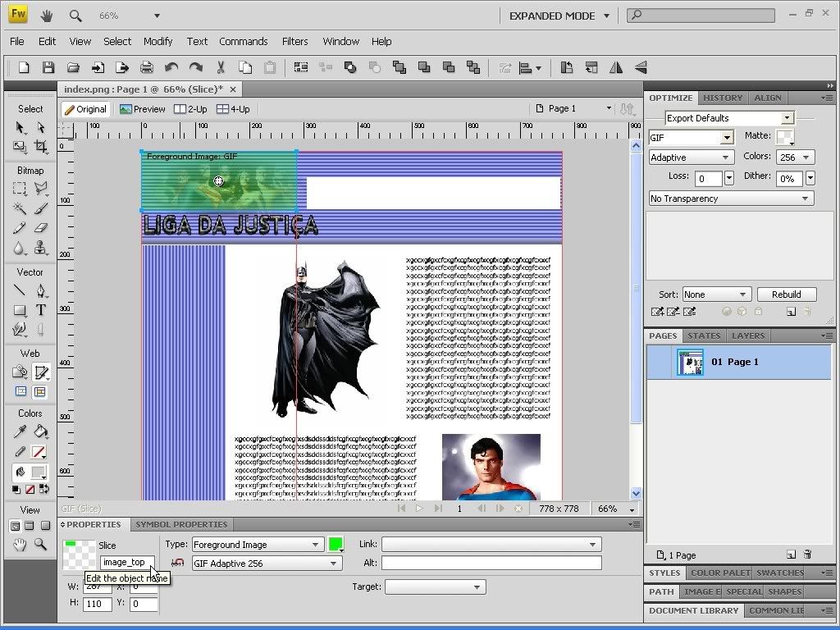Activate the Blur tool
Screen dimensions: 840x630
(x=20, y=249)
